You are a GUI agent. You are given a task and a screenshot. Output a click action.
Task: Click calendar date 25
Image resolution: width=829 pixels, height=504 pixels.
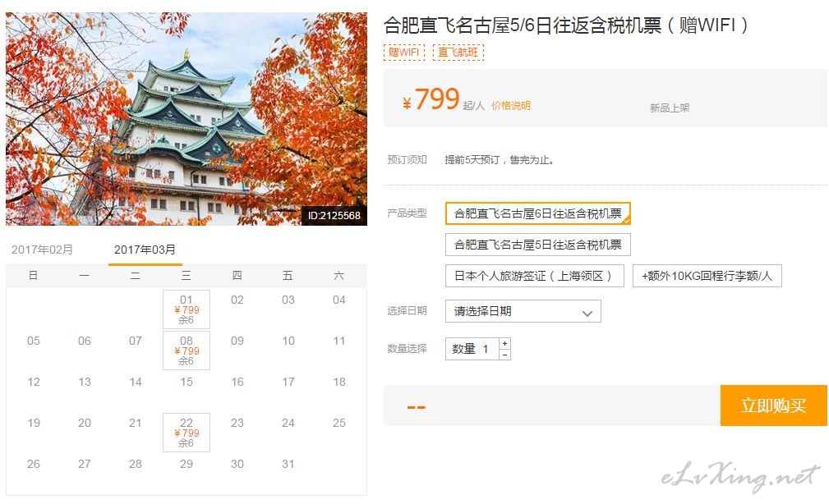coord(339,423)
